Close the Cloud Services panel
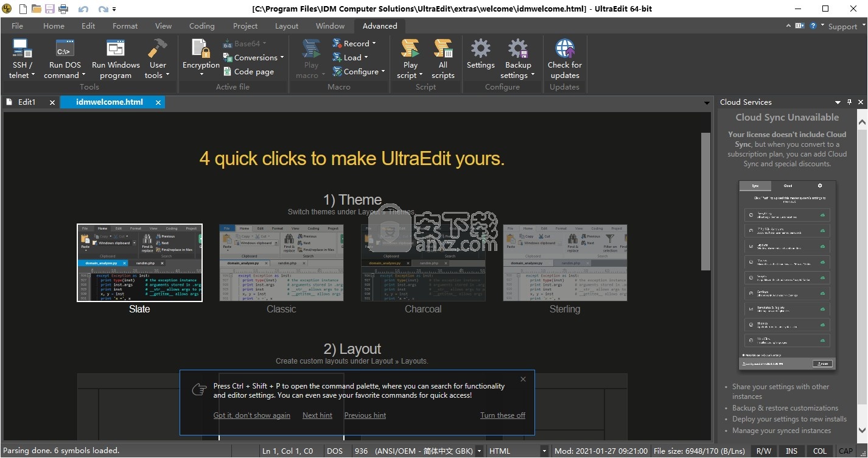The width and height of the screenshot is (868, 458). click(x=860, y=102)
